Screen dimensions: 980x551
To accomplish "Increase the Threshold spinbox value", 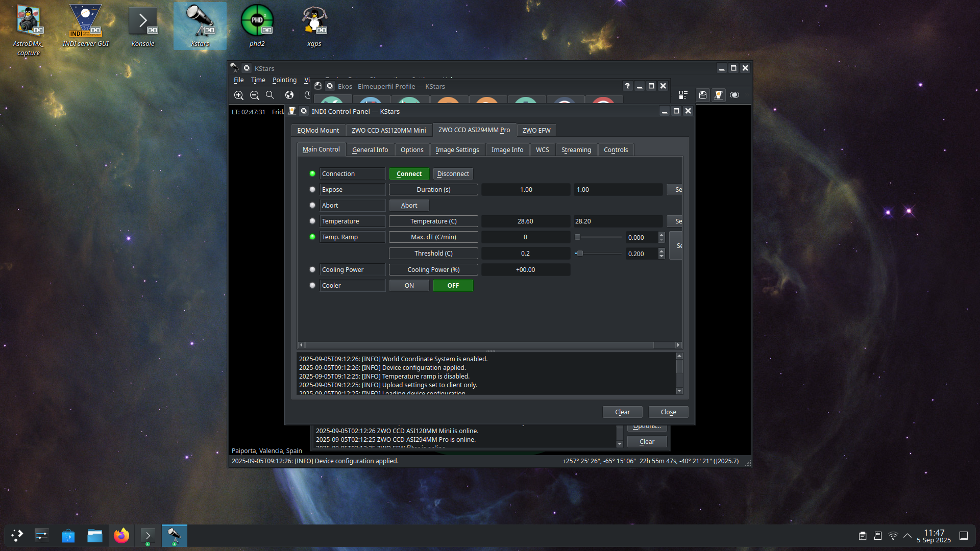I will pos(661,251).
